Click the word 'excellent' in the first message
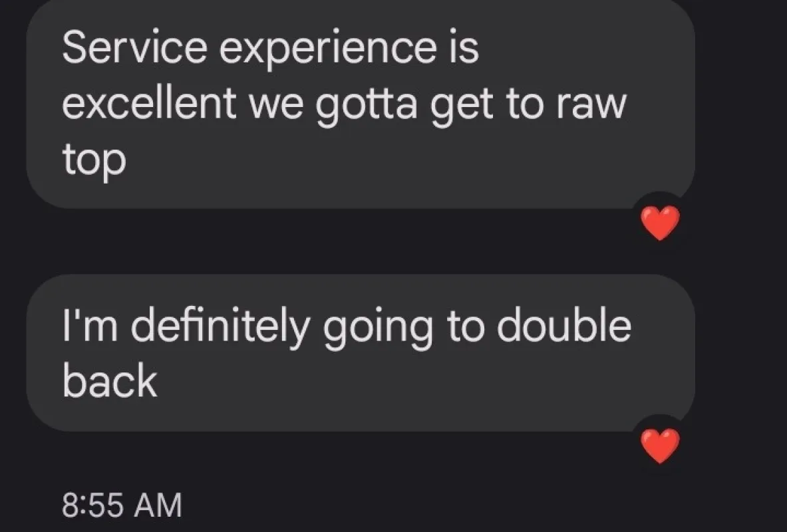This screenshot has width=787, height=532. click(149, 103)
